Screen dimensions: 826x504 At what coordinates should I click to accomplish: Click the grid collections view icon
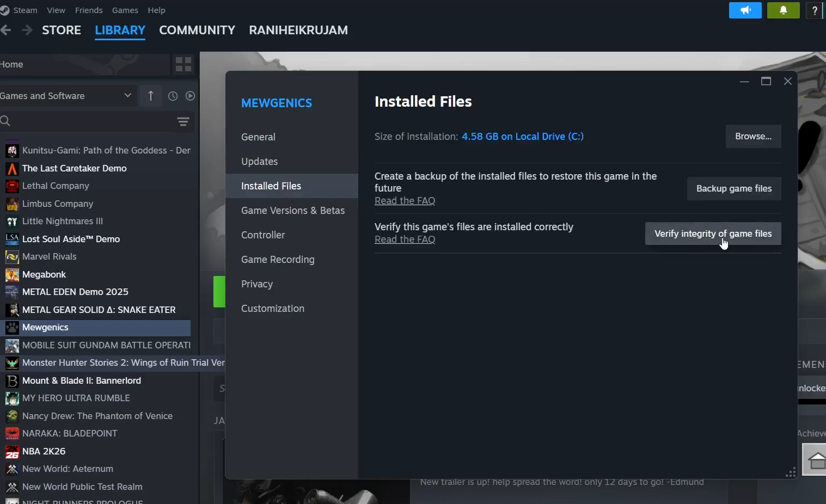click(183, 64)
